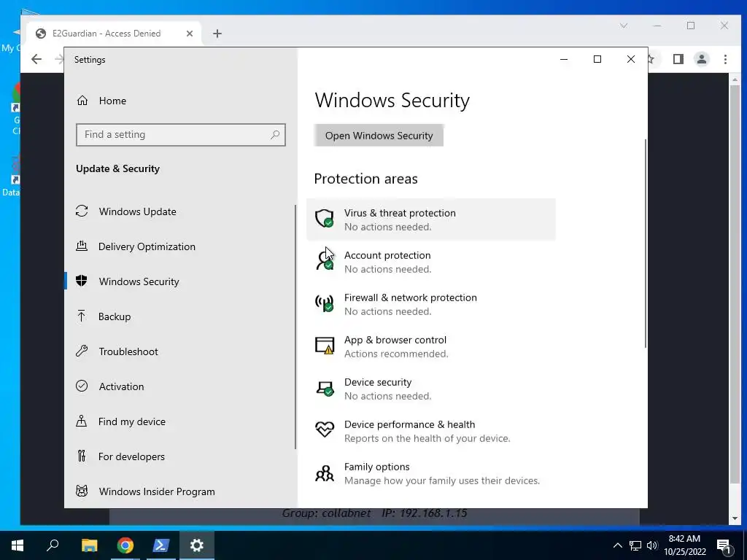Click the Find my device icon
This screenshot has height=560, width=747.
(x=82, y=421)
